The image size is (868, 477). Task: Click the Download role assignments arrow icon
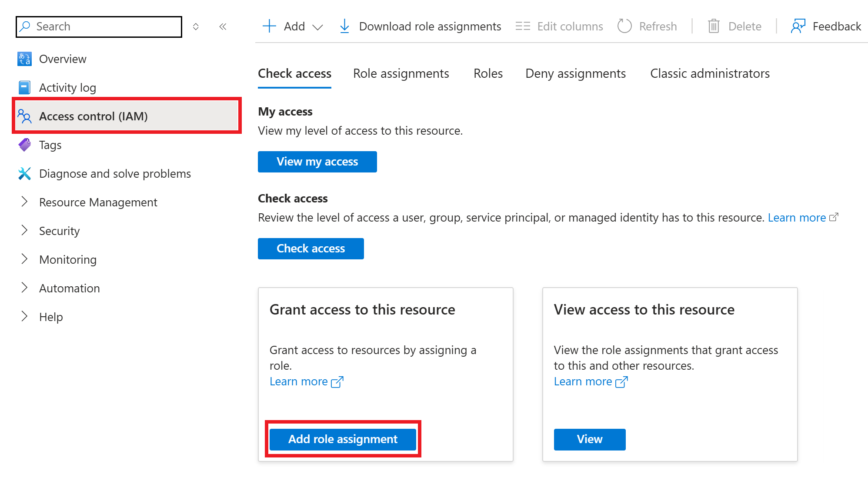[x=344, y=26]
